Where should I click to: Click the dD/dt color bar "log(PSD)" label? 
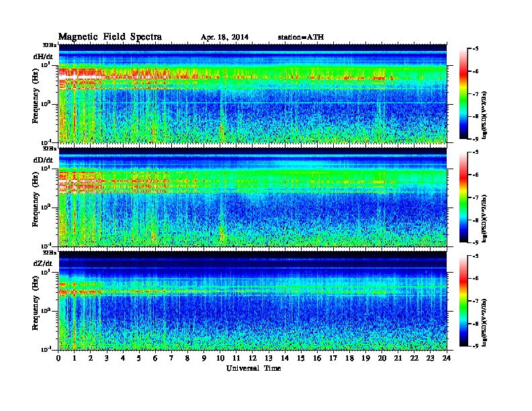484,219
